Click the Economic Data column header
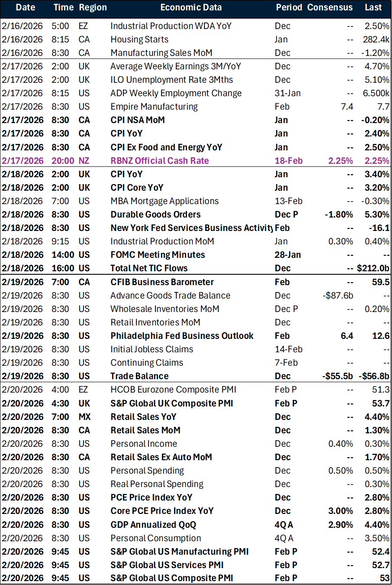 point(191,7)
